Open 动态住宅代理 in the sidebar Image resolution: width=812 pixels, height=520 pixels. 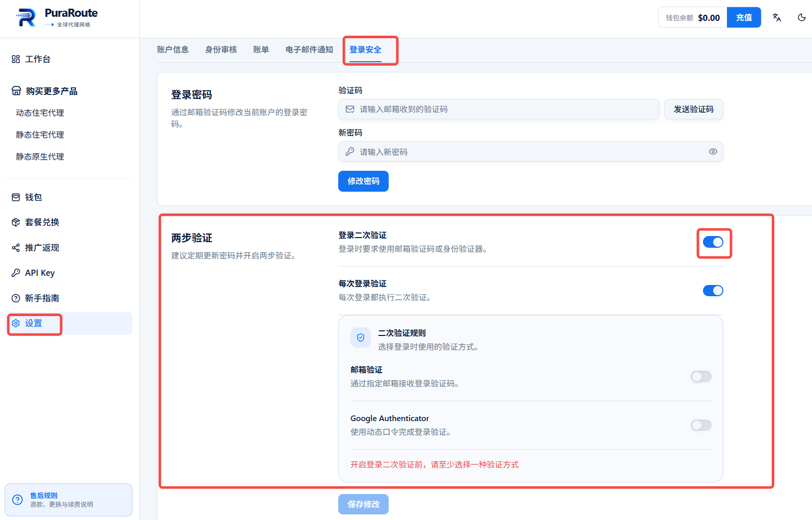(40, 113)
